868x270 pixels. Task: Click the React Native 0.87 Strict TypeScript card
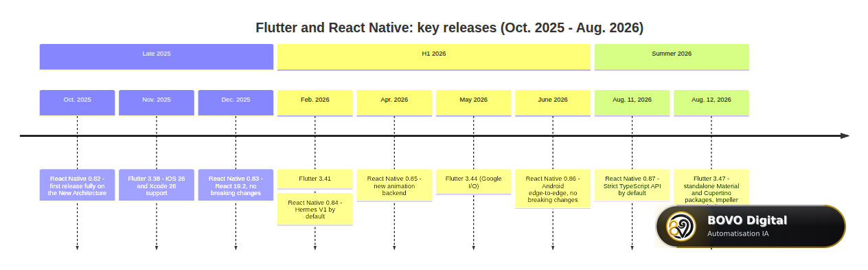click(x=632, y=185)
